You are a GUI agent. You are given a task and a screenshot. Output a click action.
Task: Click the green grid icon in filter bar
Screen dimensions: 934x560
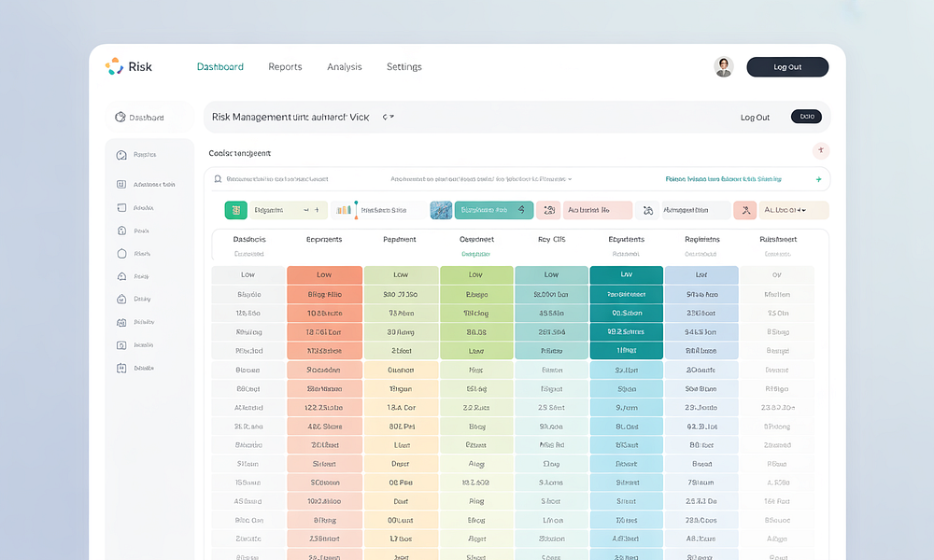pos(235,211)
